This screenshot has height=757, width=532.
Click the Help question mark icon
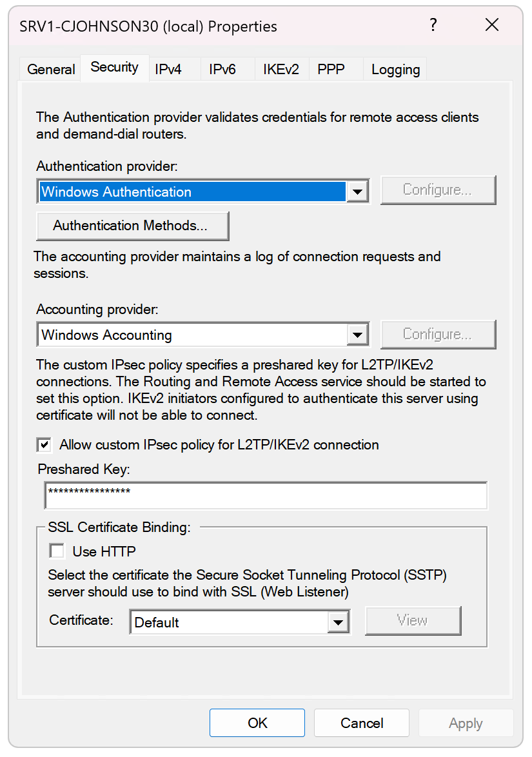coord(433,25)
